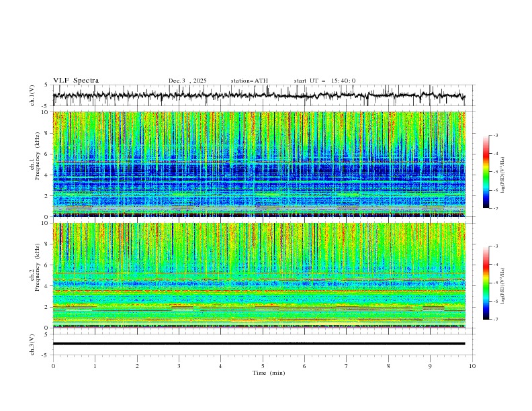Click the 'VLF Spectra' title text

(76, 81)
